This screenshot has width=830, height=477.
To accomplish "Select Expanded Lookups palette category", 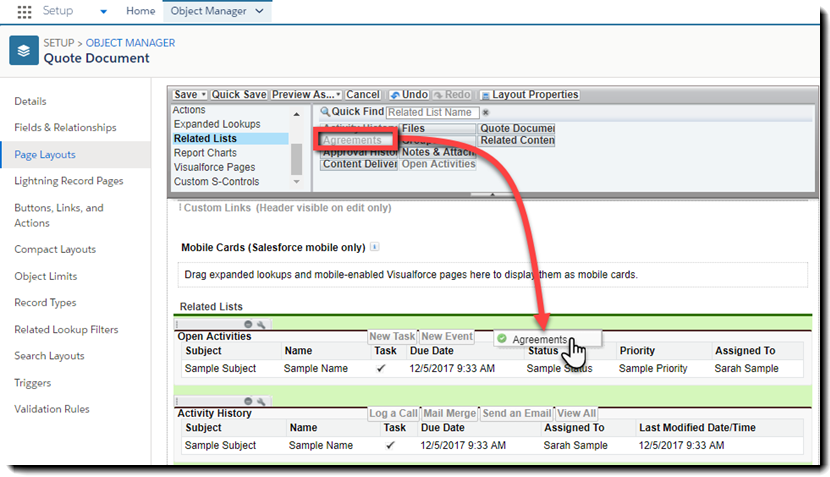I will 217,124.
